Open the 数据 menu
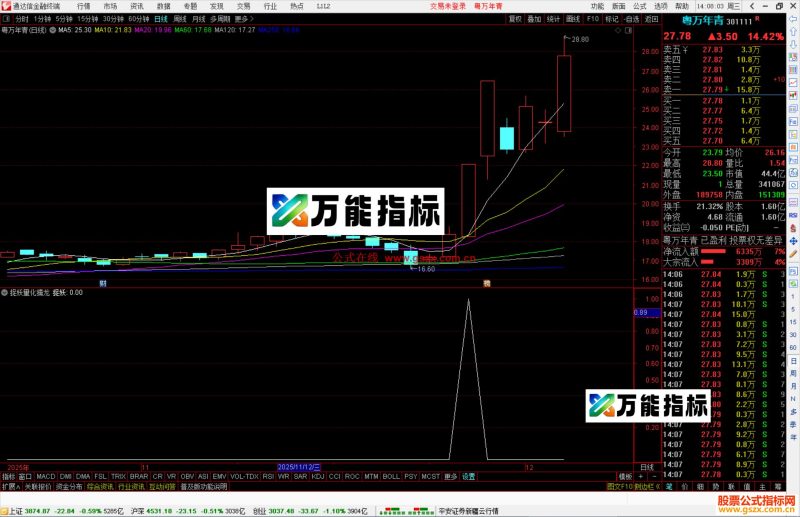Screen dimensions: 800x517 tap(163, 6)
